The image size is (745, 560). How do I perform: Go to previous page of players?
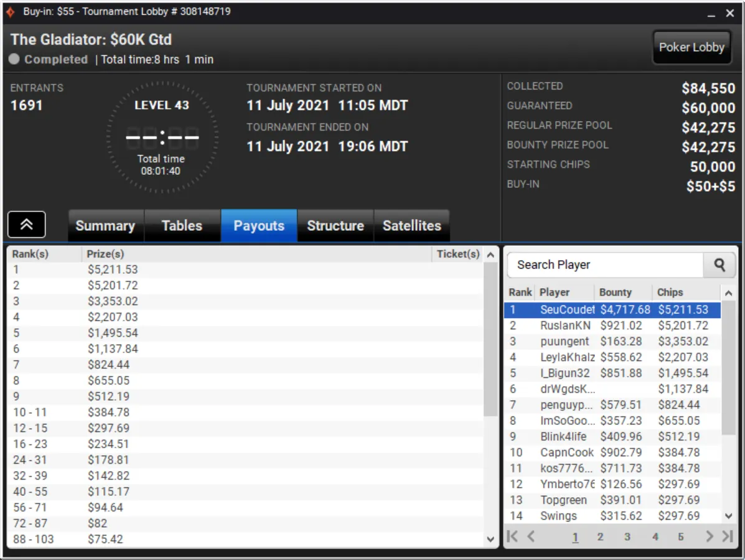pos(531,536)
